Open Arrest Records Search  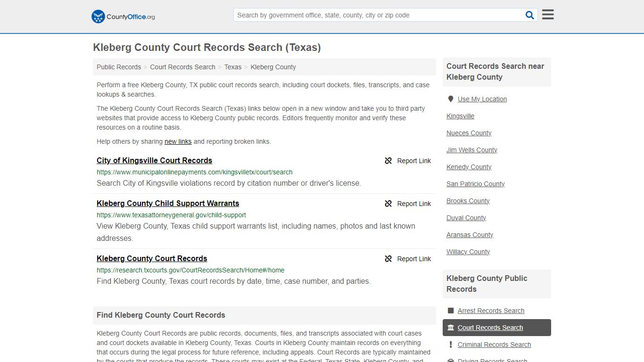(491, 311)
